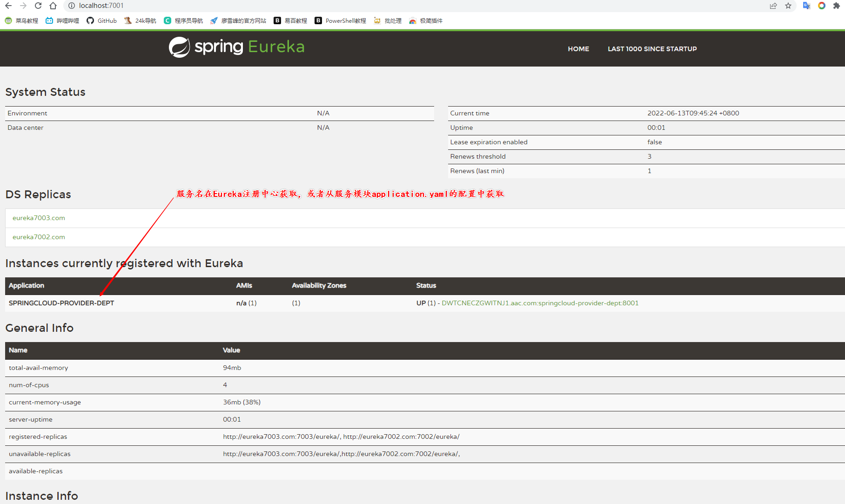View site info icon beside localhost:7001

pos(71,6)
